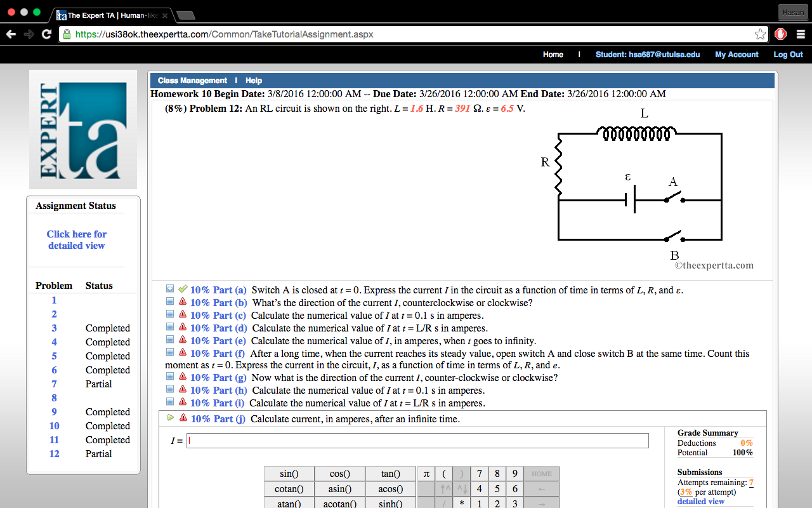This screenshot has width=812, height=508.
Task: Click the Expert TA logo in the sidebar
Action: pyautogui.click(x=82, y=129)
